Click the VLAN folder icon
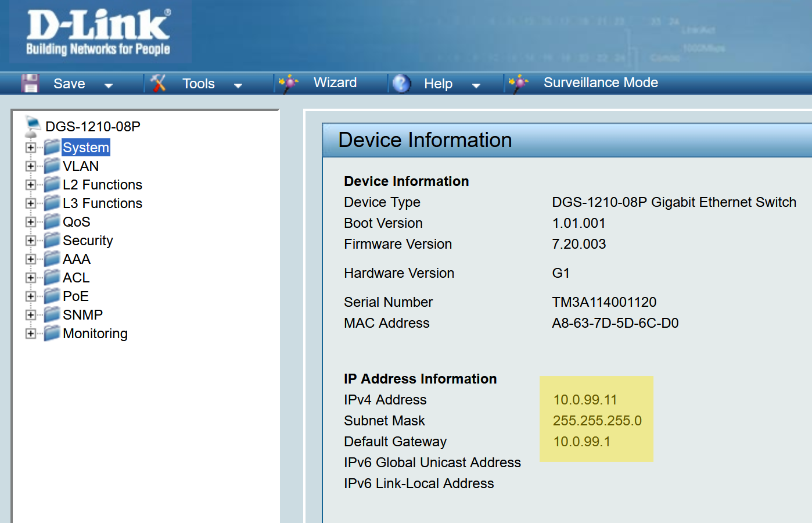Viewport: 812px width, 523px height. click(x=52, y=166)
